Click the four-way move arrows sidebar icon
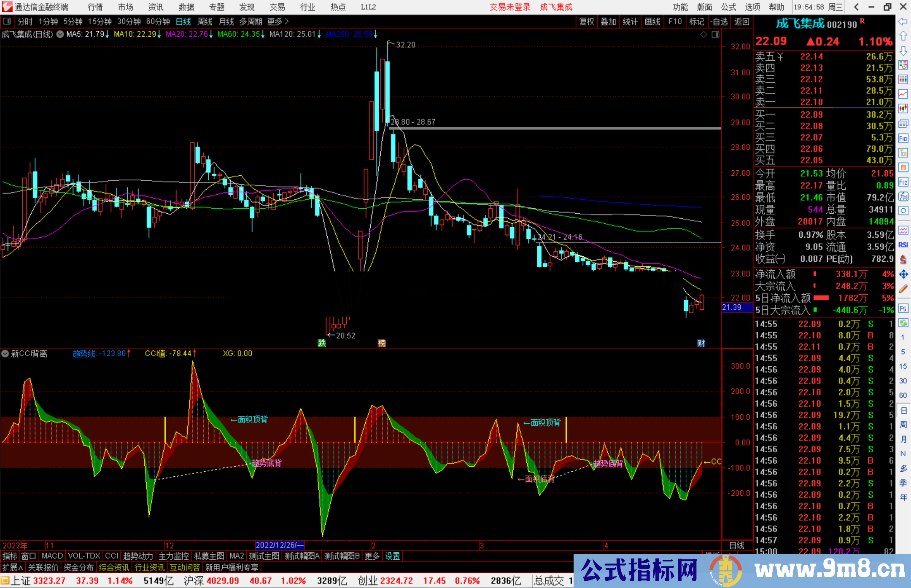911x588 pixels. [903, 274]
